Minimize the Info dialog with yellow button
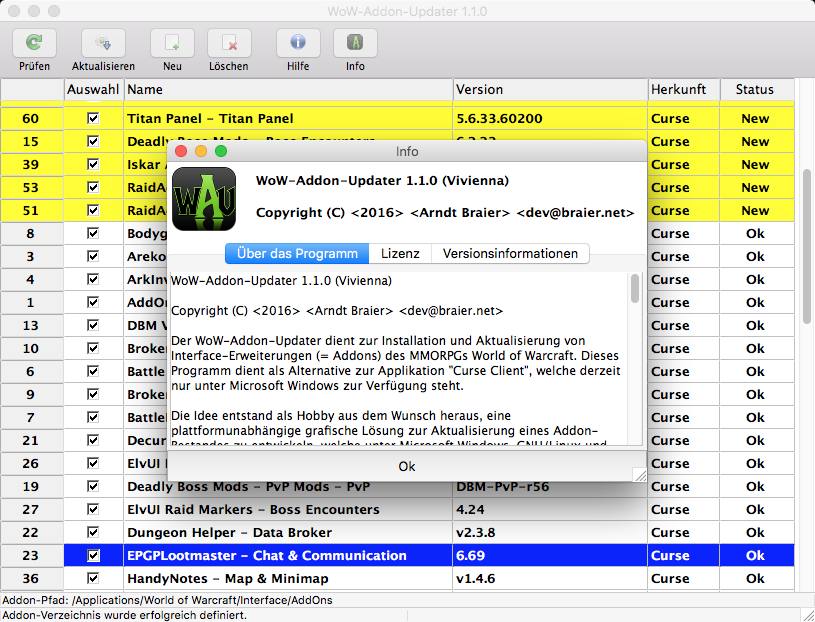Image resolution: width=815 pixels, height=622 pixels. pyautogui.click(x=201, y=151)
